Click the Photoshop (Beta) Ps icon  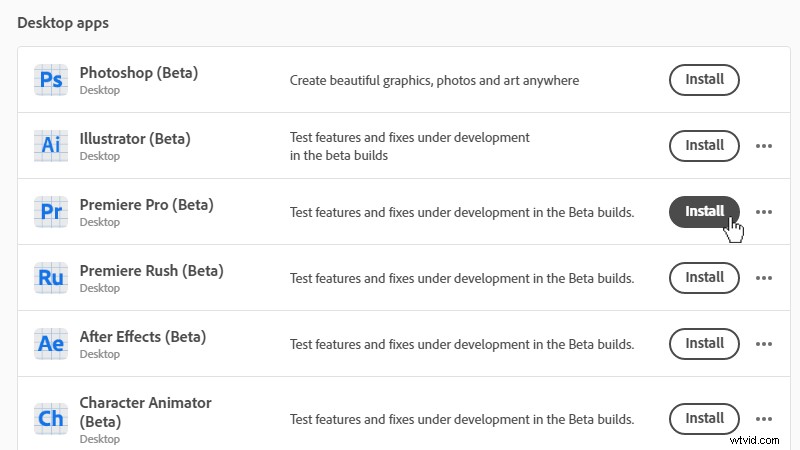coord(51,80)
